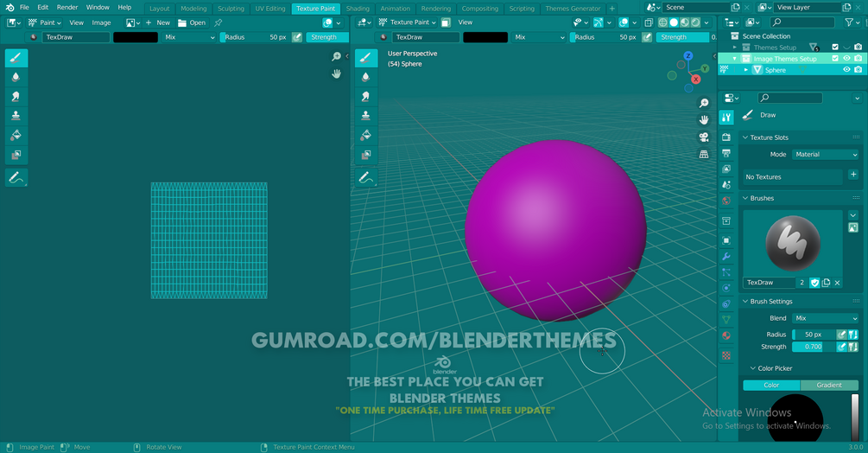This screenshot has height=453, width=868.
Task: Click the Open image button
Action: pos(192,22)
